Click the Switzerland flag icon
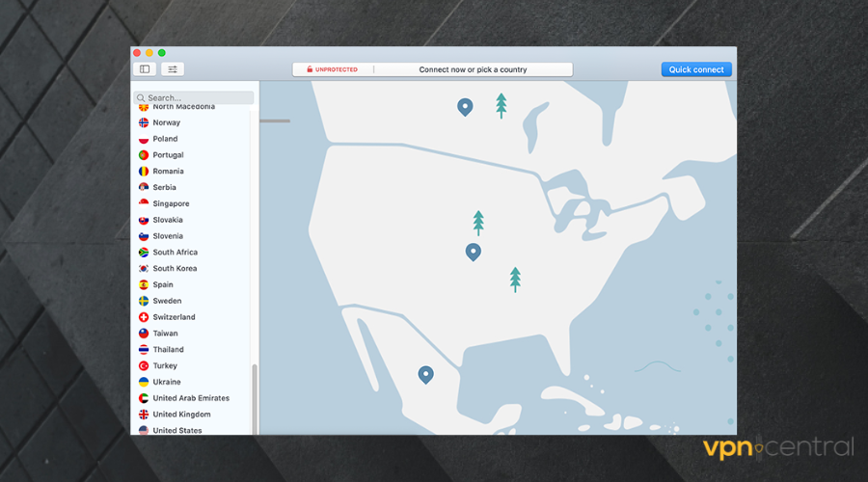This screenshot has height=482, width=868. [x=144, y=317]
